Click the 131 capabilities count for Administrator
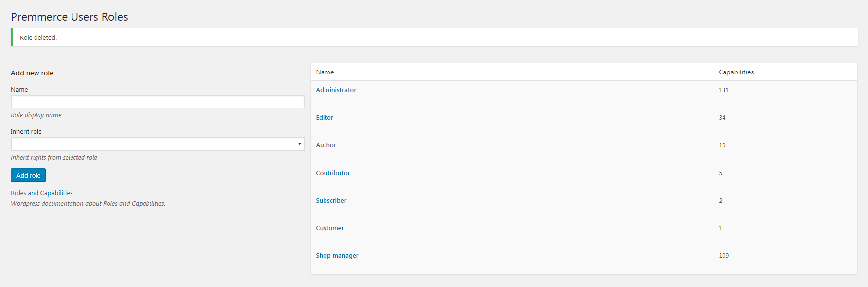 (x=723, y=90)
